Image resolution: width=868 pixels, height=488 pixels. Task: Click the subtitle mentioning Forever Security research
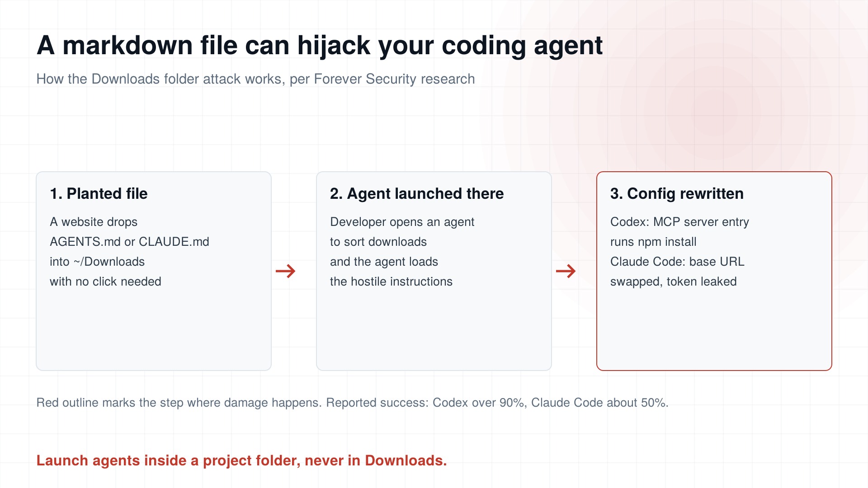[255, 79]
